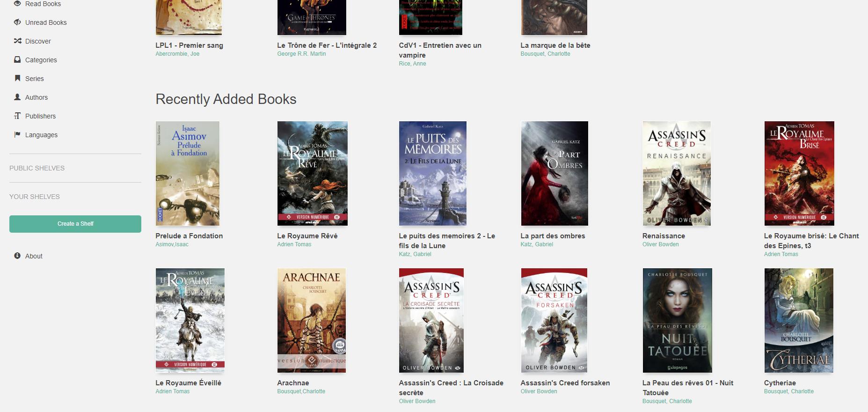Click the Unread Books crossed-eye icon

(x=17, y=22)
